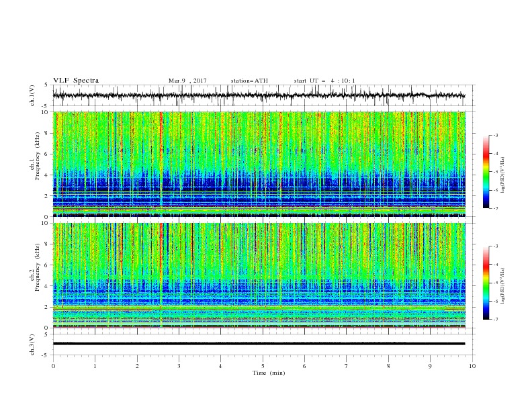The image size is (532, 411).
Task: Select the "ch.1 Frequency (kHz)" axis label
Action: click(x=35, y=154)
